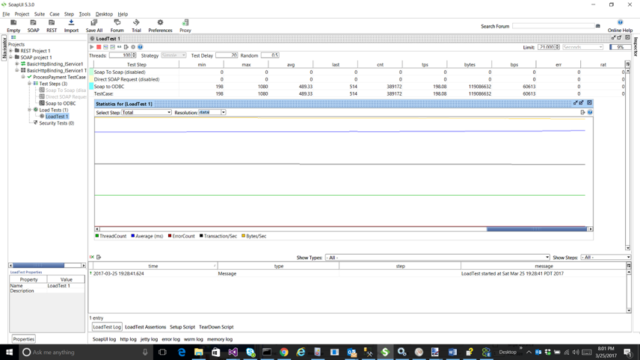Click the REST project toolbar icon
The image size is (640, 360).
(x=51, y=23)
